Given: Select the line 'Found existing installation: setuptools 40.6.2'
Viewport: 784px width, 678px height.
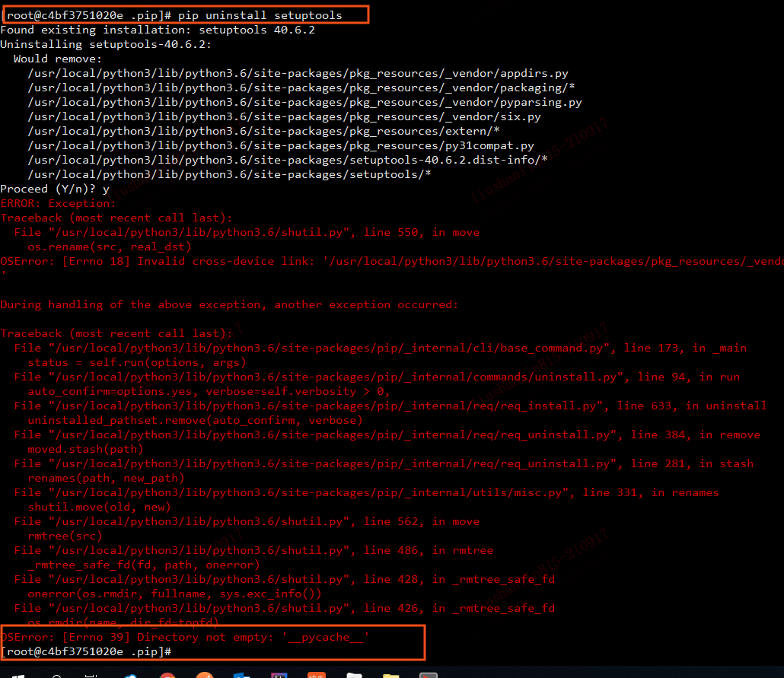Looking at the screenshot, I should click(158, 30).
